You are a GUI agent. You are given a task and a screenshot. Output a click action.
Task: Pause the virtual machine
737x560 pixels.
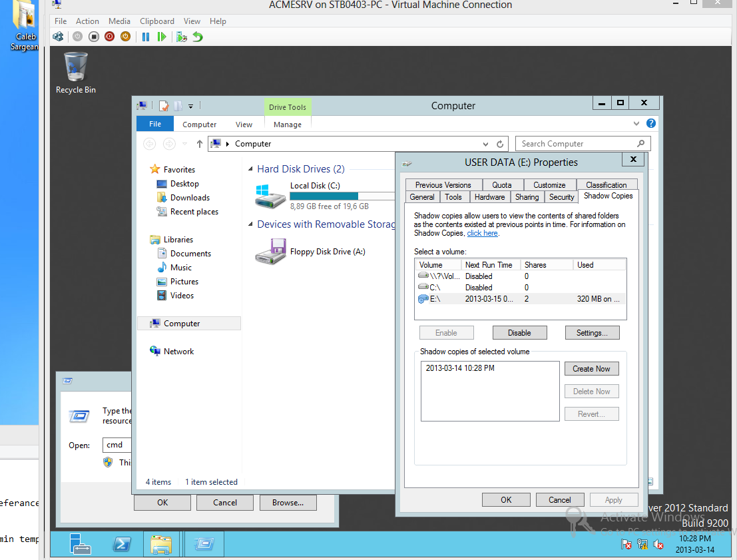pyautogui.click(x=146, y=37)
